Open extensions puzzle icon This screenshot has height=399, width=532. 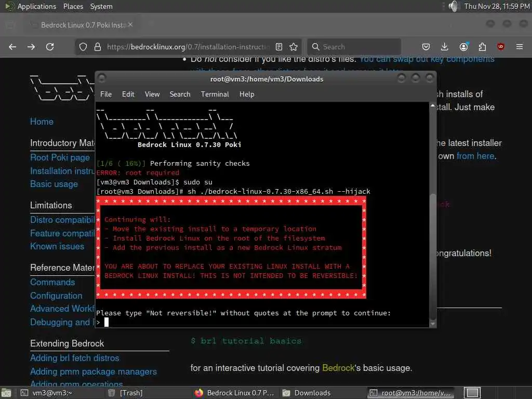point(482,47)
